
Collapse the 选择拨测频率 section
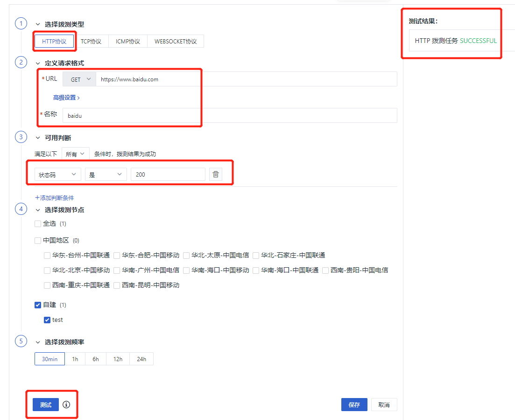(38, 342)
